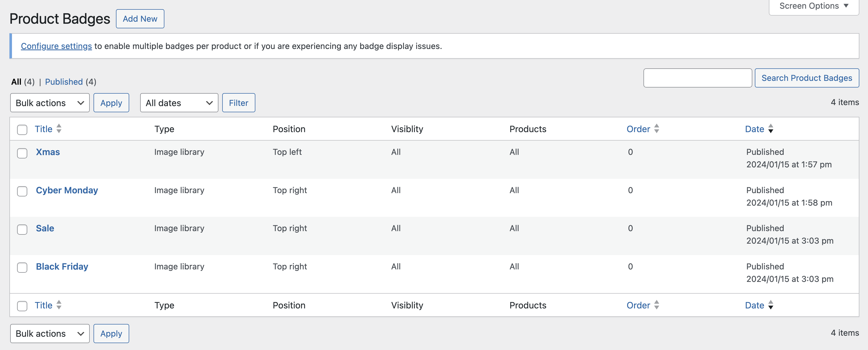Open the Bulk actions selector

click(x=49, y=103)
